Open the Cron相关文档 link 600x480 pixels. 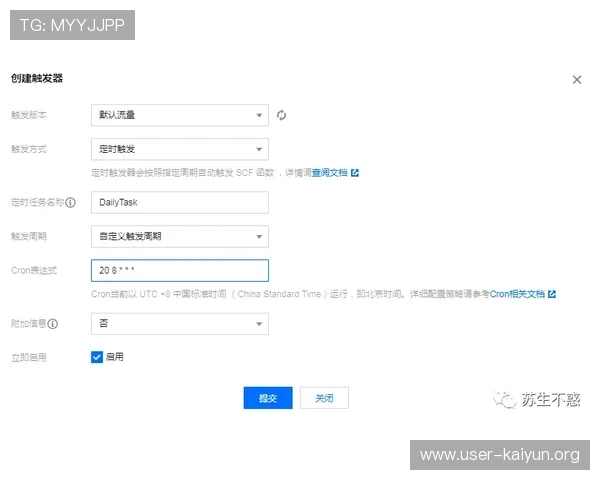517,294
